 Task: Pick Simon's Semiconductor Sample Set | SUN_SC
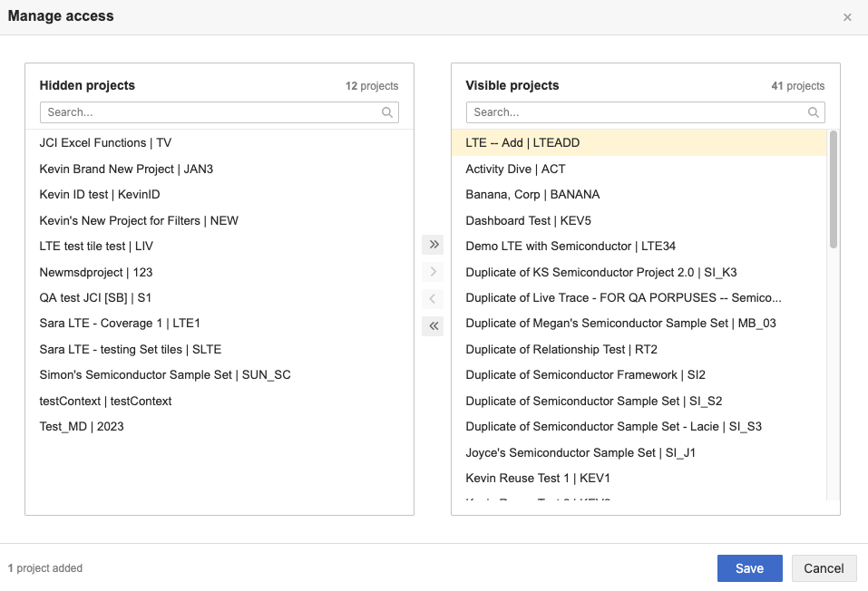click(x=165, y=375)
